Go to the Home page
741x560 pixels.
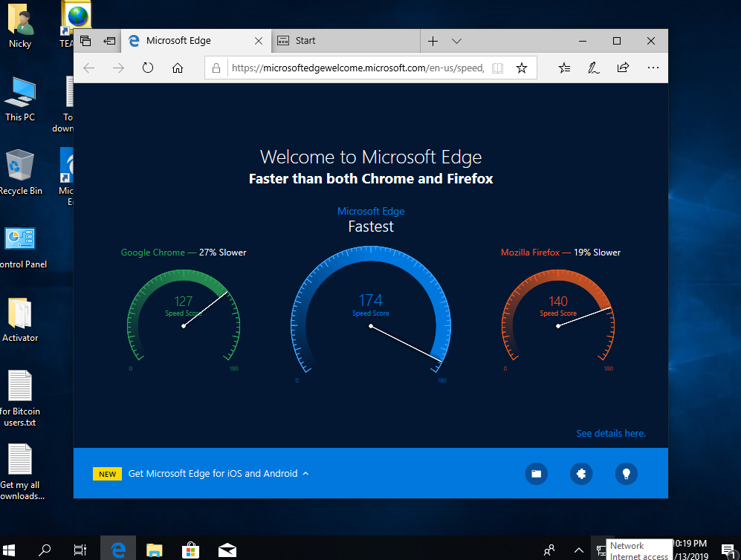coord(178,68)
